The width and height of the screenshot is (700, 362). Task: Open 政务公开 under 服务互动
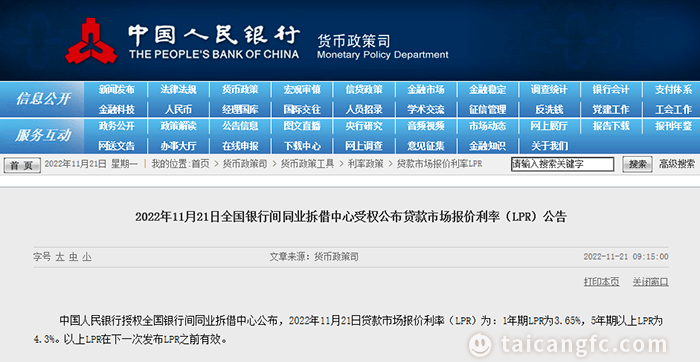(x=117, y=126)
